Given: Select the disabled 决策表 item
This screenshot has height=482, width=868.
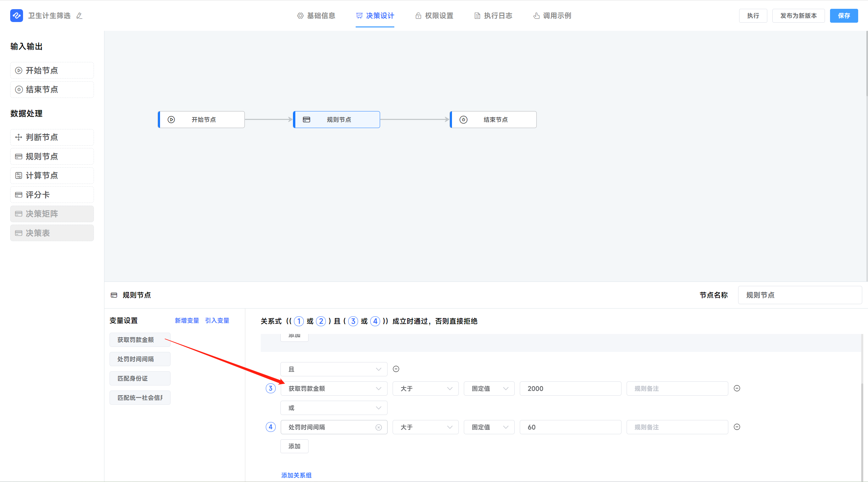Looking at the screenshot, I should pos(52,233).
